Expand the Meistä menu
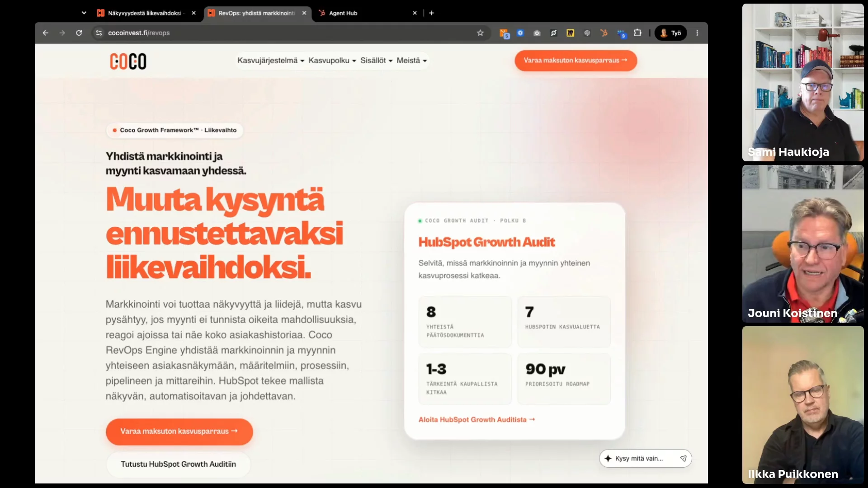868x488 pixels. 412,61
